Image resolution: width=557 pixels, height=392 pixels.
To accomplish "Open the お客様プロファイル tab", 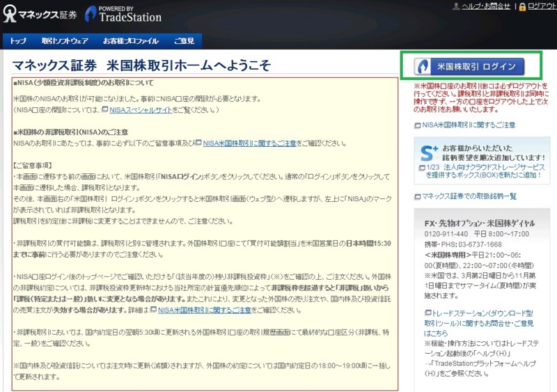I will [x=131, y=41].
